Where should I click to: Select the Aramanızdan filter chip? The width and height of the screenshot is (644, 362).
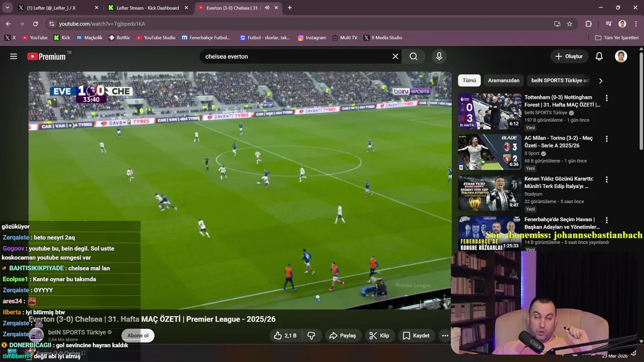point(504,80)
